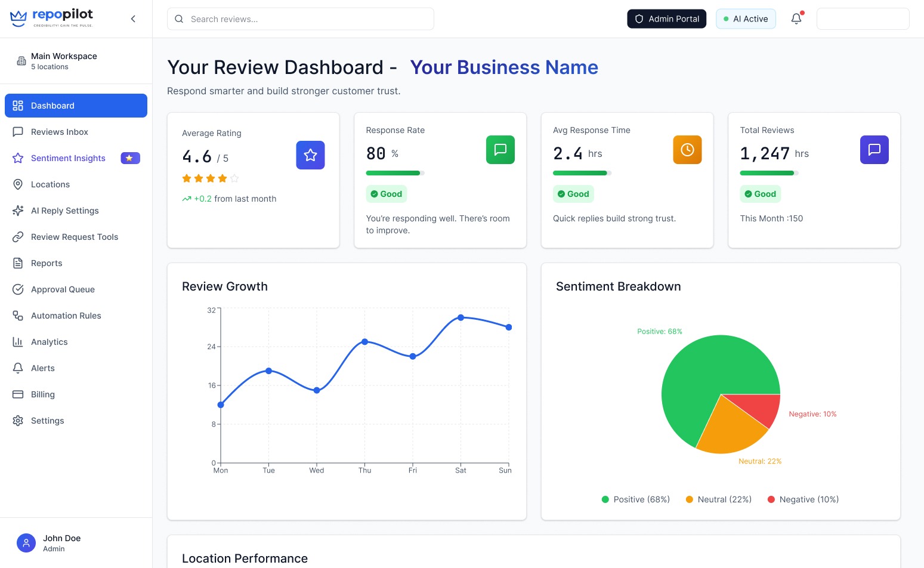Open the Automation Rules section
924x568 pixels.
point(66,316)
